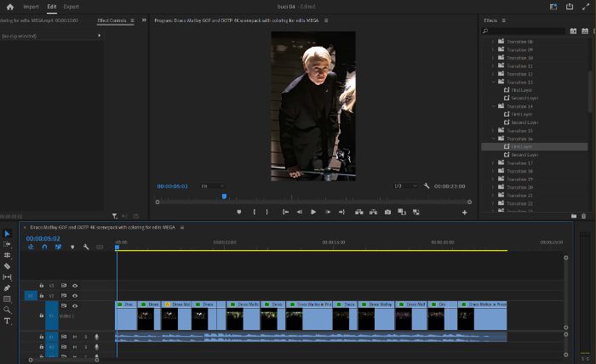The image size is (596, 364).
Task: Switch to the Import tab
Action: coord(31,7)
